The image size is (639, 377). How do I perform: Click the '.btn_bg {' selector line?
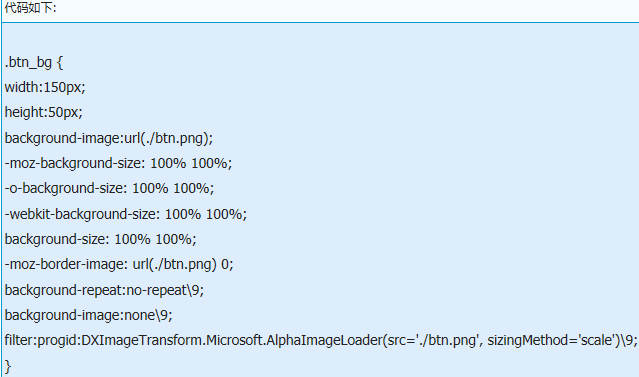click(34, 62)
